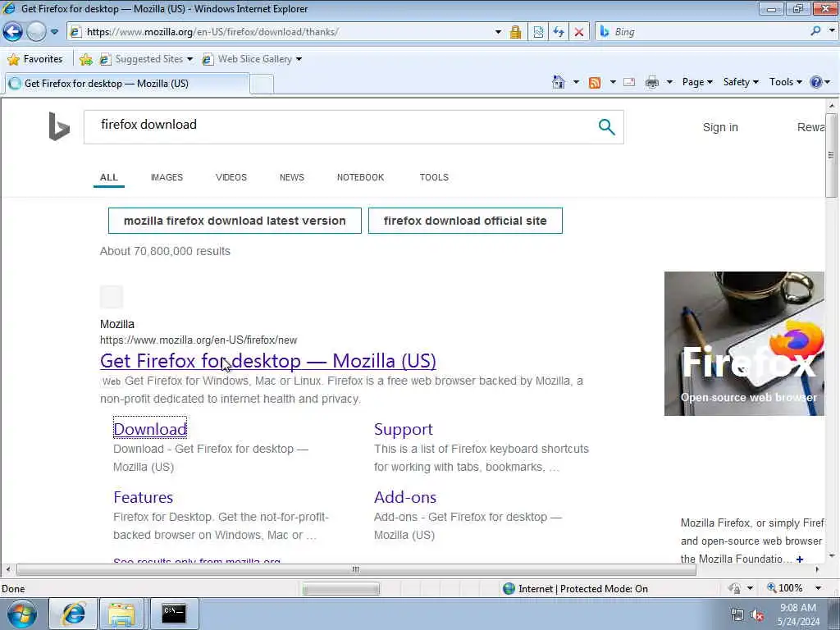Click the Stop loading red X
Screen dimensions: 840x630
click(x=578, y=32)
